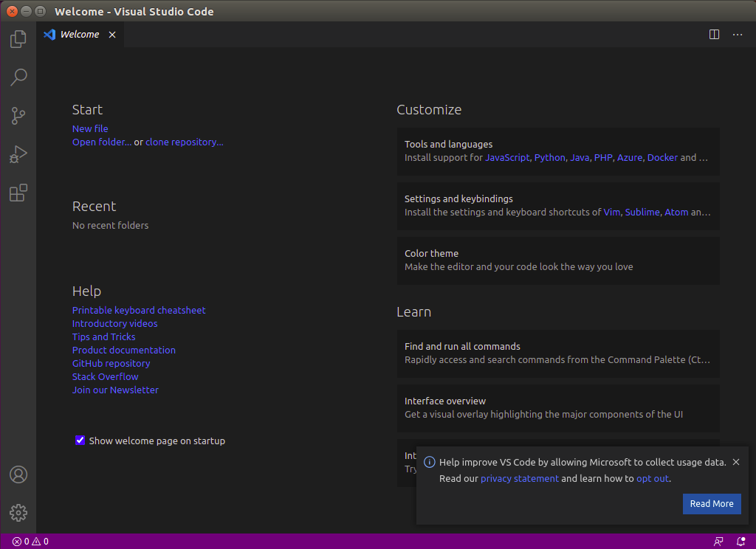
Task: Close the Welcome tab
Action: [112, 35]
